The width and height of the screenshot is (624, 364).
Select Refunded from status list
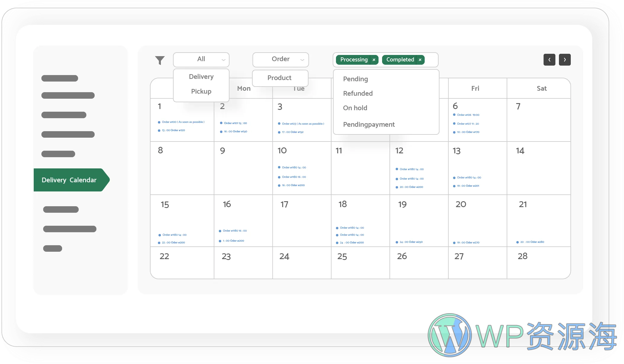pos(357,93)
